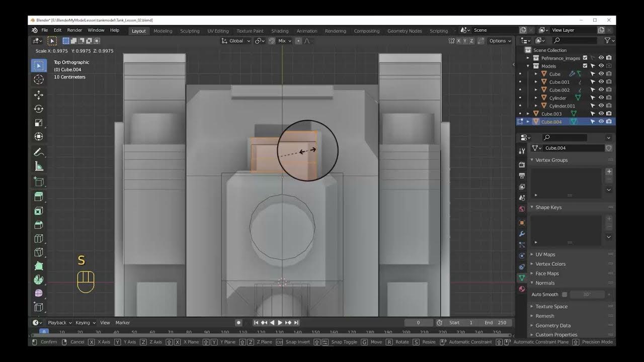644x362 pixels.
Task: Choose the Bevel tool
Action: click(39, 225)
